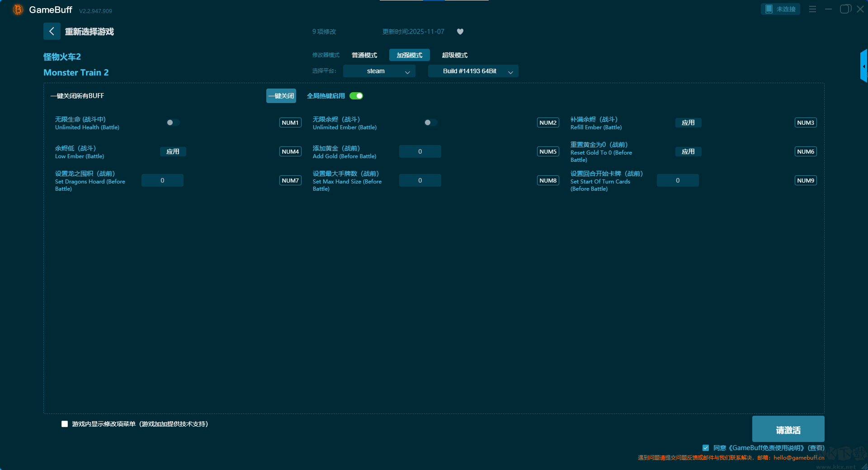
Task: Toggle Unlimited Ember (Battle) switch
Action: point(430,122)
